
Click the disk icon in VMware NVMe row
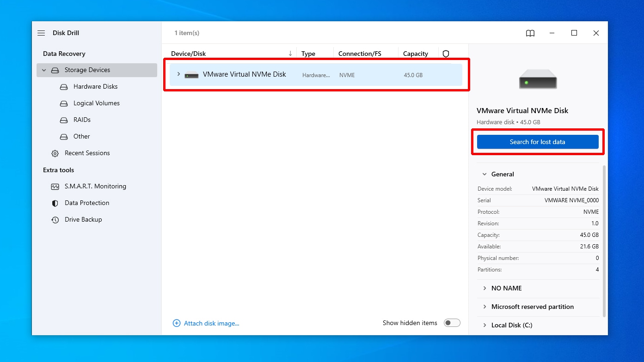tap(191, 75)
